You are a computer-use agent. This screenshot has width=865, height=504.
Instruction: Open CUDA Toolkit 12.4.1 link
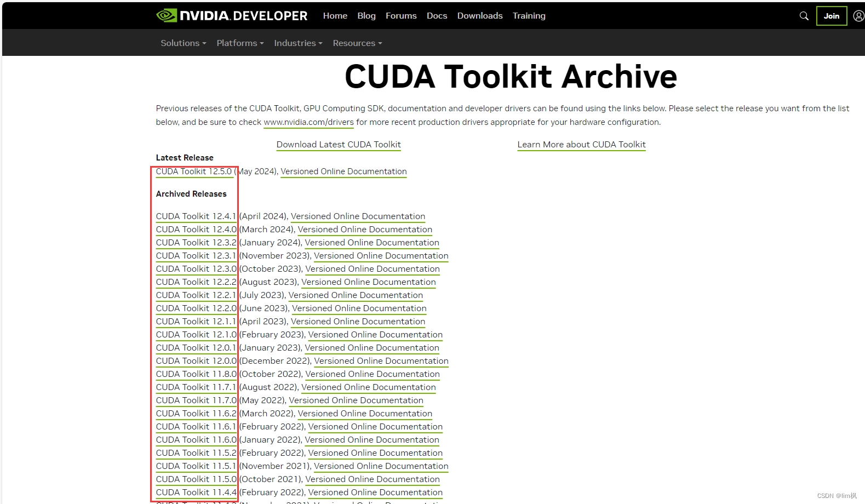pyautogui.click(x=196, y=216)
